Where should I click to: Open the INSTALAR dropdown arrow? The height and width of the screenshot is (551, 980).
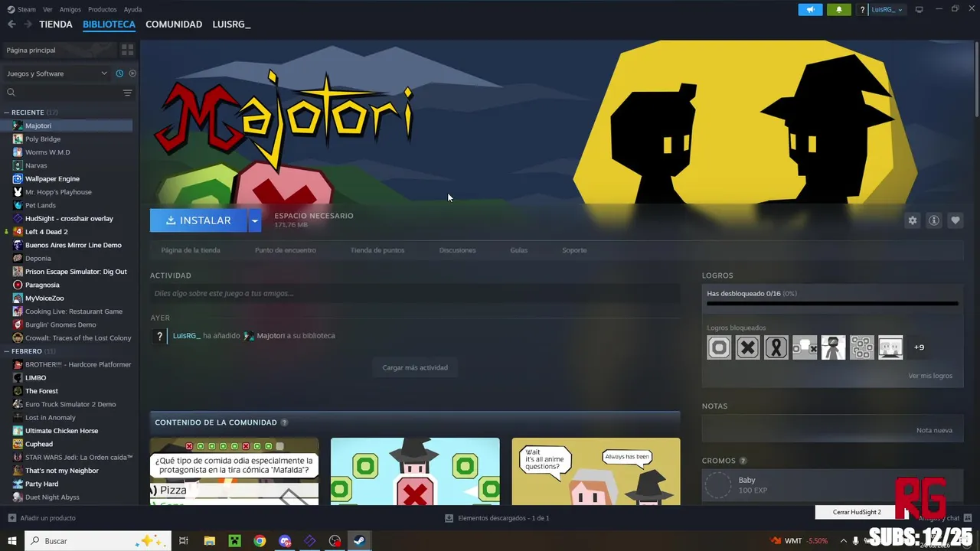[255, 220]
